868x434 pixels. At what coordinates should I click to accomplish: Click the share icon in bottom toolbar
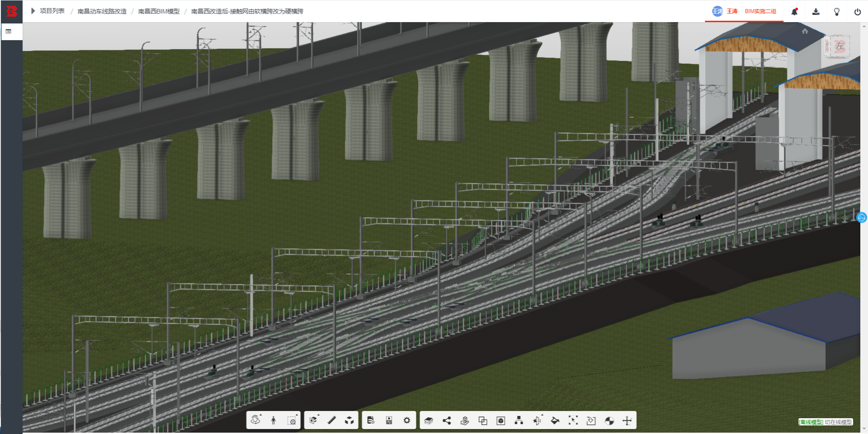click(x=447, y=420)
